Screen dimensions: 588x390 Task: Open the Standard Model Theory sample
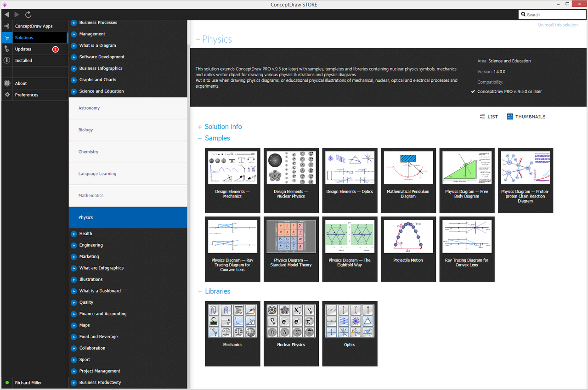pos(291,249)
